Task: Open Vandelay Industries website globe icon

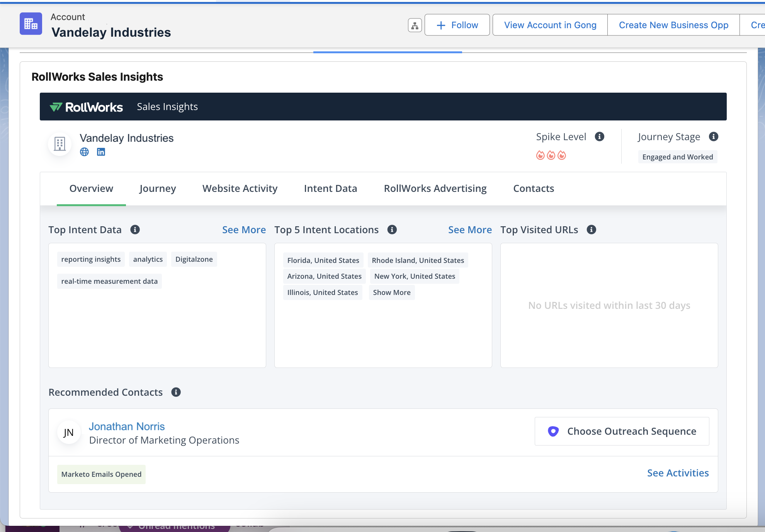Action: point(84,152)
